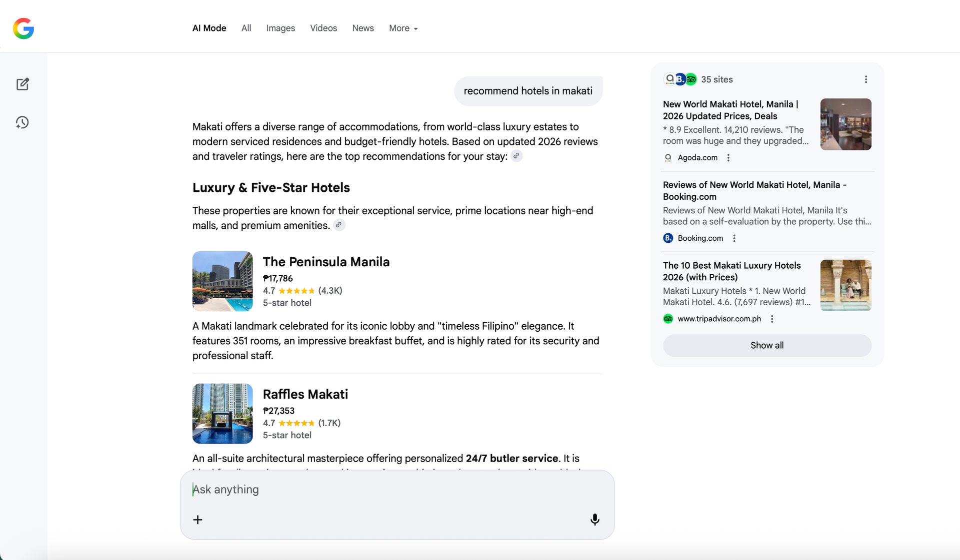Click the Agoda.com source label

click(697, 158)
